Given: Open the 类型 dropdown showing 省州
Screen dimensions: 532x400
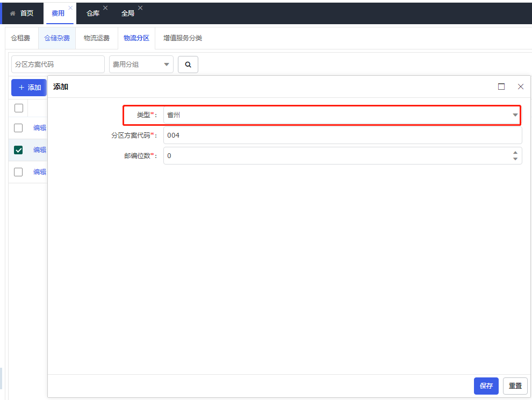Looking at the screenshot, I should click(x=342, y=115).
